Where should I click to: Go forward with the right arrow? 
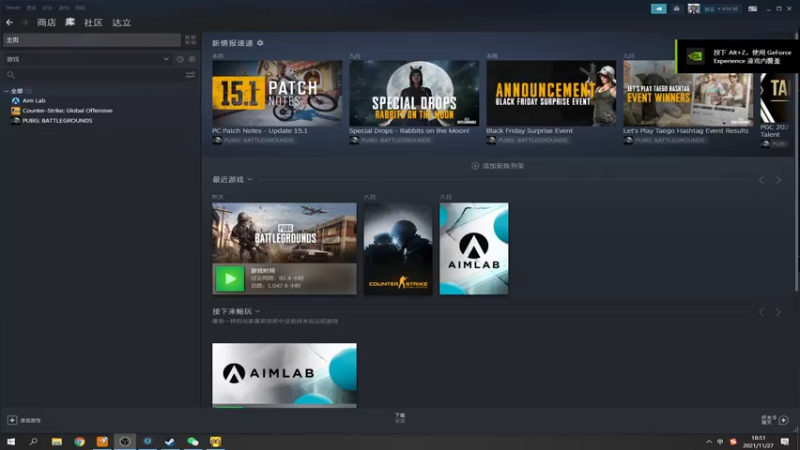[x=24, y=22]
